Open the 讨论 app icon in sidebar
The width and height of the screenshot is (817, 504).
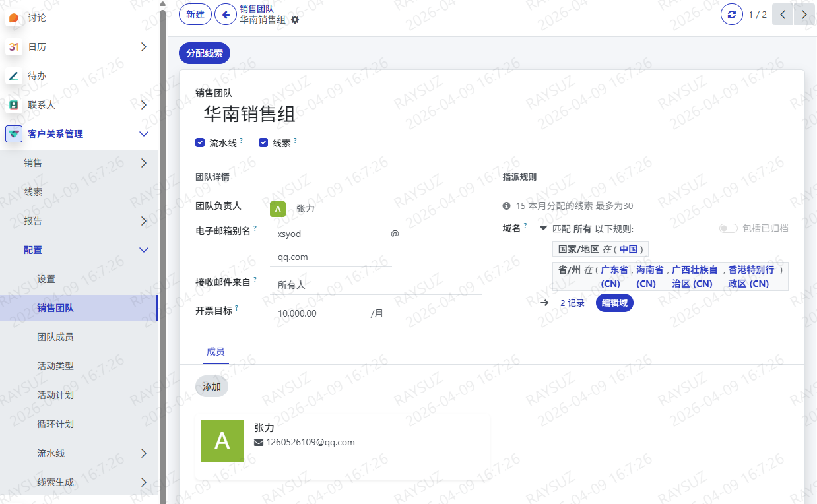[x=14, y=18]
